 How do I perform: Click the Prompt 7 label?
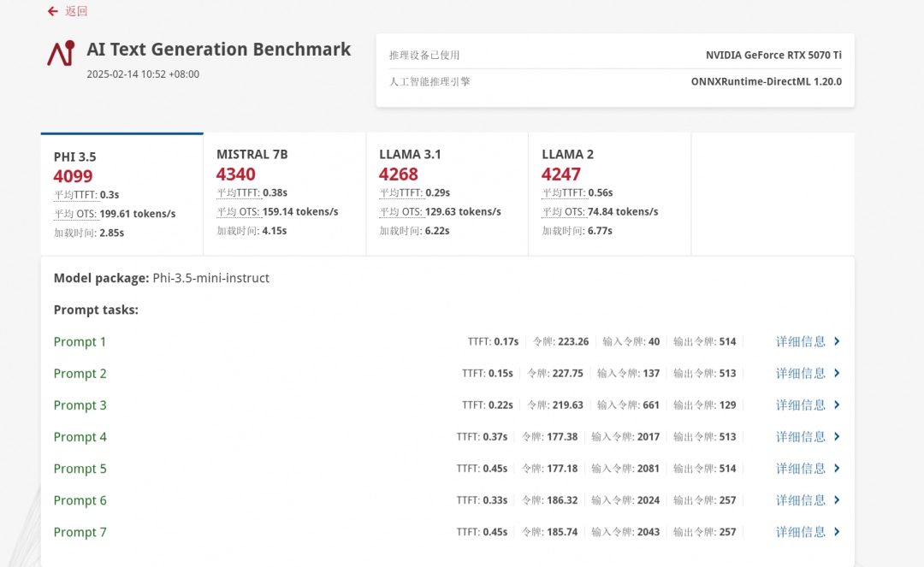pyautogui.click(x=80, y=533)
